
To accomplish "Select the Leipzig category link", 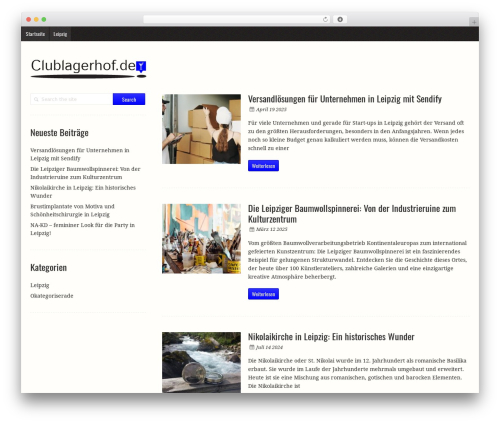I will 40,285.
